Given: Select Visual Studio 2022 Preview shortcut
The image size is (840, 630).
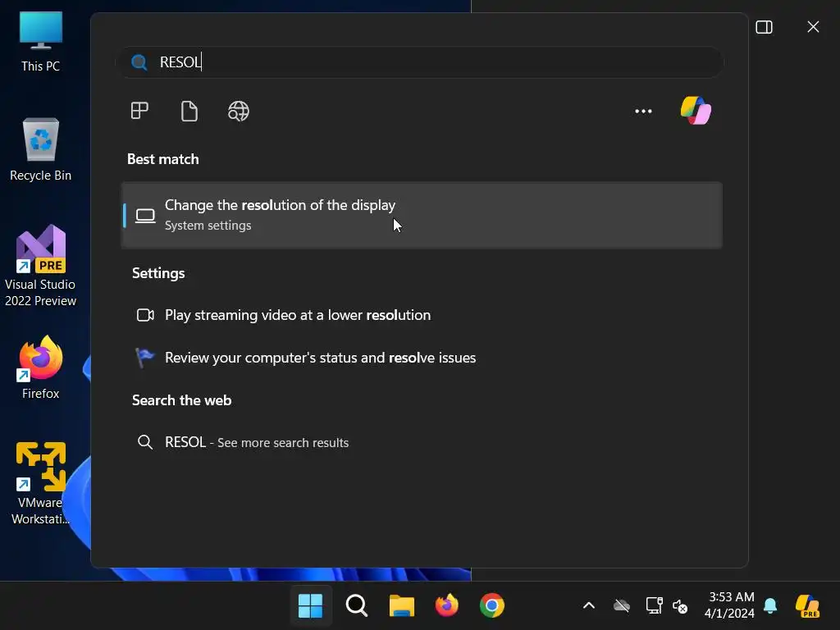Looking at the screenshot, I should coord(41,267).
